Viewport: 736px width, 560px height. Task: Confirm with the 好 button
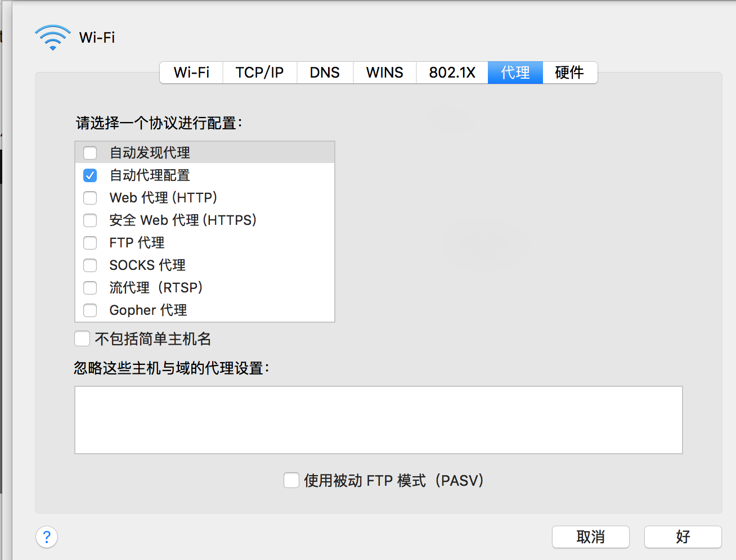pyautogui.click(x=683, y=537)
